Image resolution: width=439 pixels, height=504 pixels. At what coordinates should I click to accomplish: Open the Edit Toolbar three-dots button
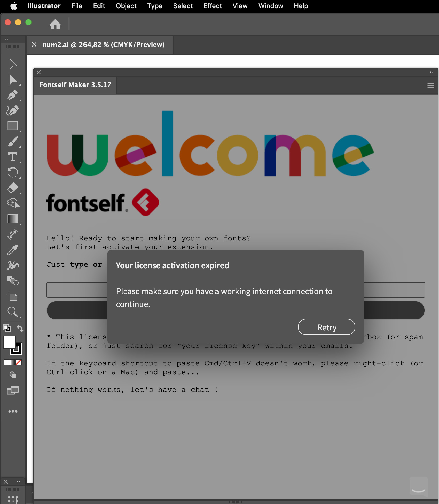click(x=12, y=411)
